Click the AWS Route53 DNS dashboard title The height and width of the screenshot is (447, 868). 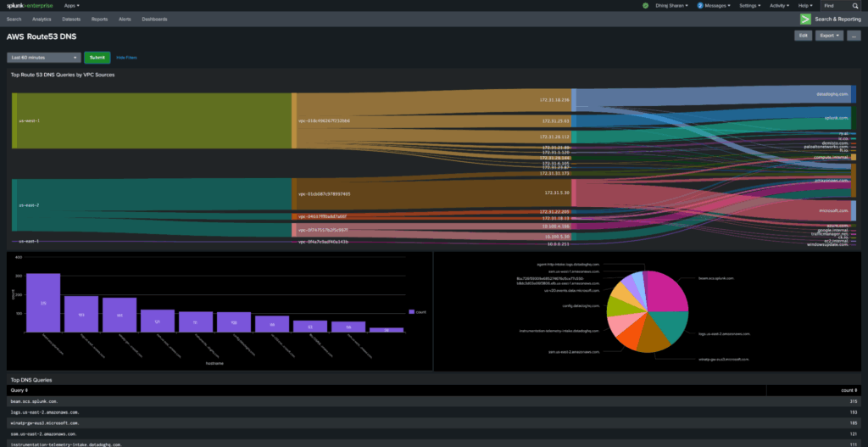(x=42, y=36)
